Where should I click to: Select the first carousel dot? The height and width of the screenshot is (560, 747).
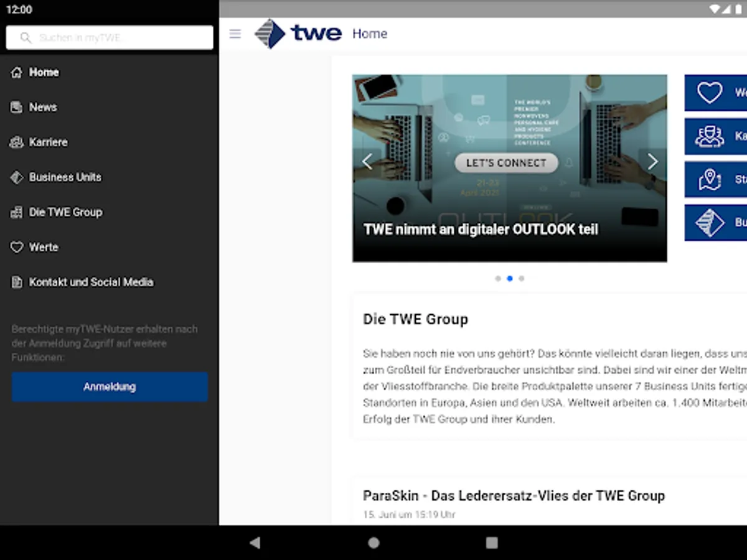pos(498,278)
